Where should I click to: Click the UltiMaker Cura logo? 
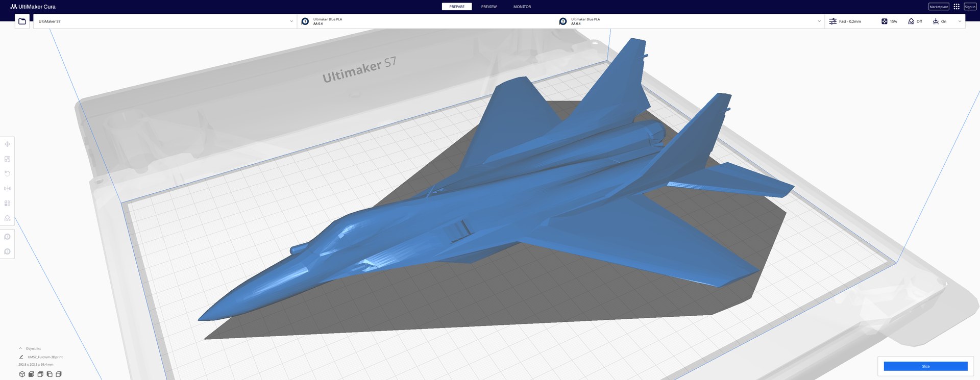[33, 7]
